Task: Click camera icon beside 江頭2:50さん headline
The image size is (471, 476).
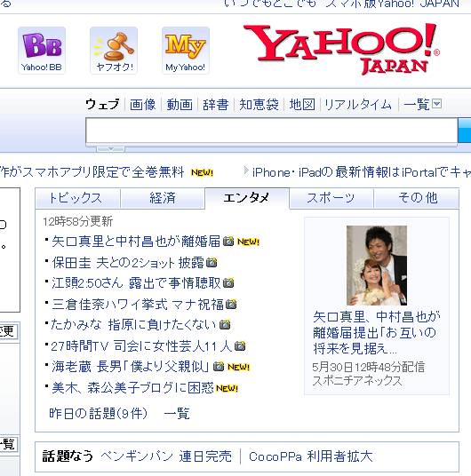Action: (x=228, y=282)
